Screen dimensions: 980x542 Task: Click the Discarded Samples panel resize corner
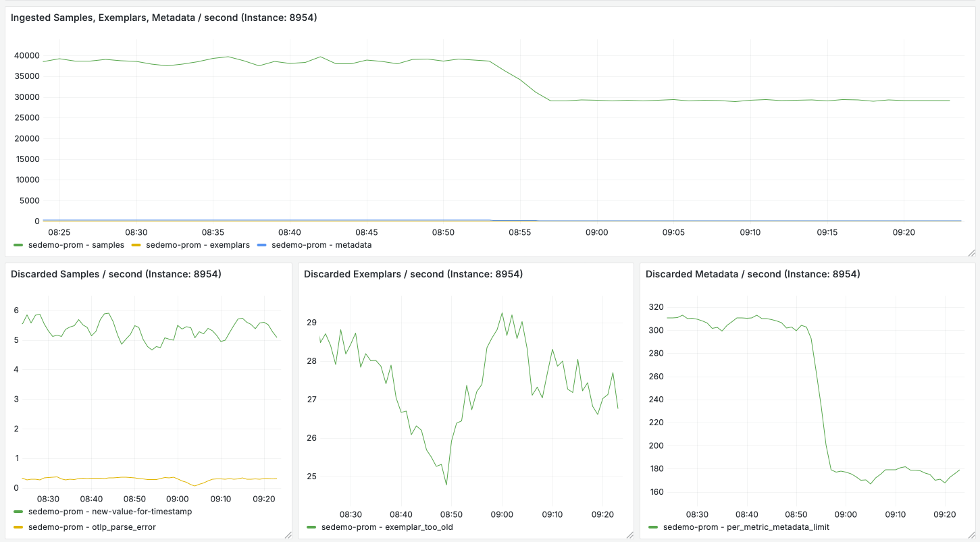pos(288,535)
